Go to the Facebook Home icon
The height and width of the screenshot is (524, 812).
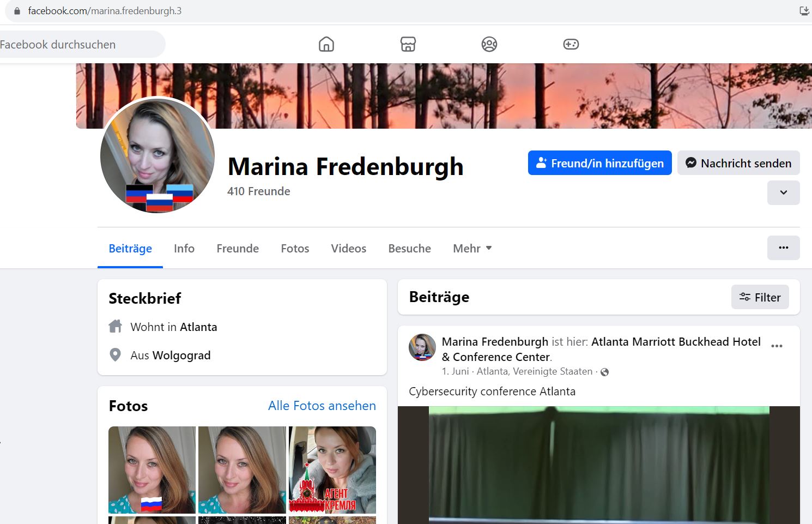click(326, 44)
